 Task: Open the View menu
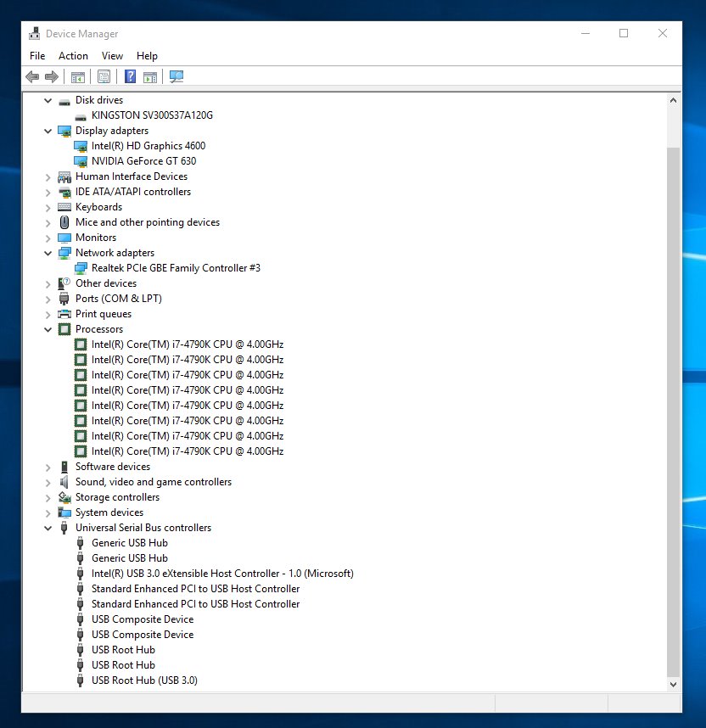(x=112, y=56)
